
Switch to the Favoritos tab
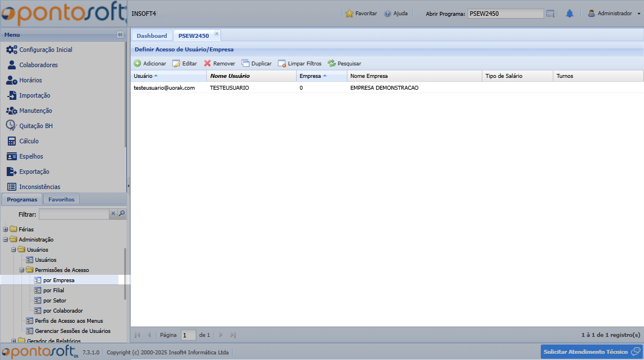(61, 199)
